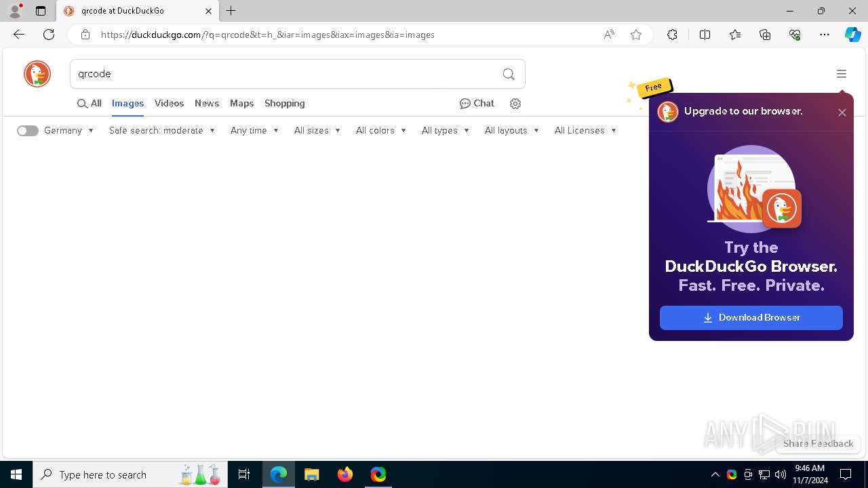Open a new tab with plus button

coord(231,11)
